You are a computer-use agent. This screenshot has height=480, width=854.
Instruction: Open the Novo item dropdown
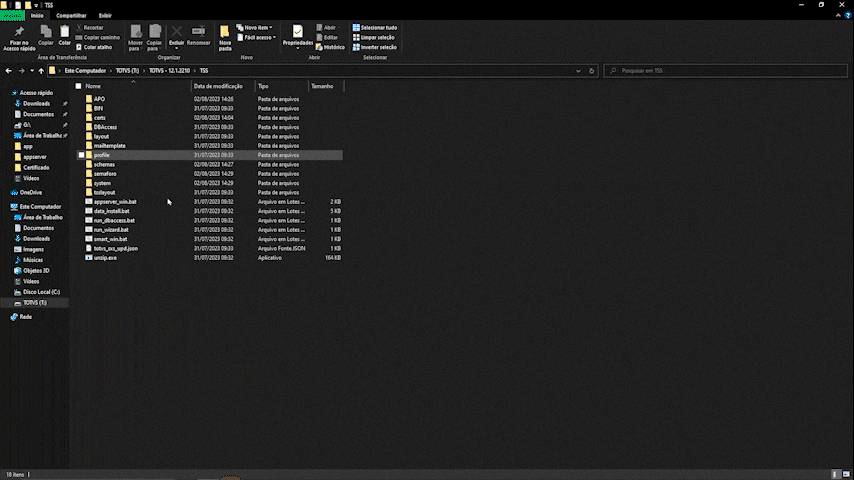click(x=254, y=28)
